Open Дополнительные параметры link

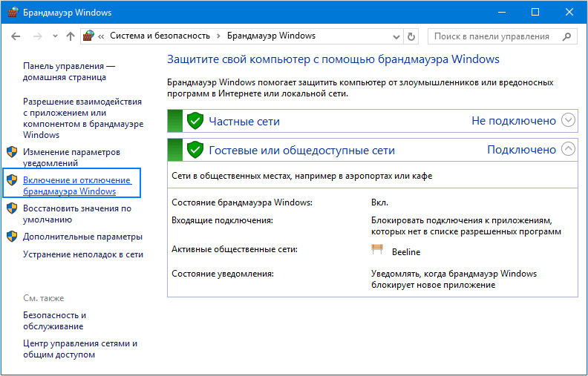tap(82, 237)
